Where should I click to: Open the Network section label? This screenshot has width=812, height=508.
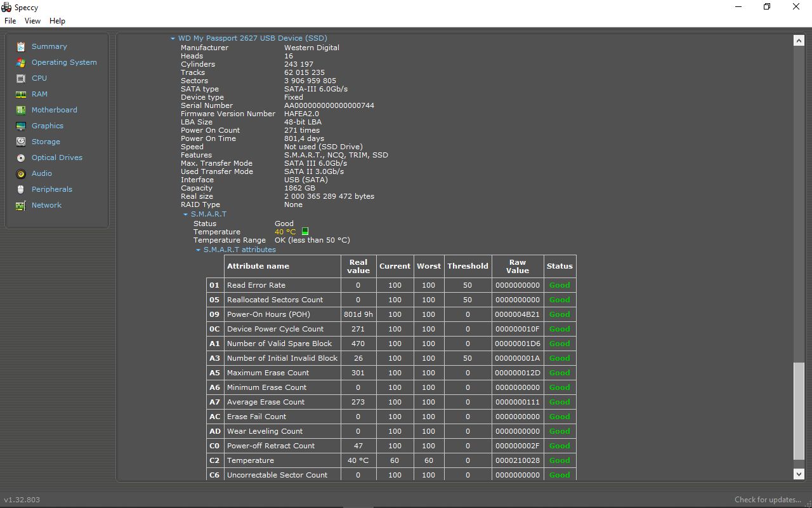point(46,205)
